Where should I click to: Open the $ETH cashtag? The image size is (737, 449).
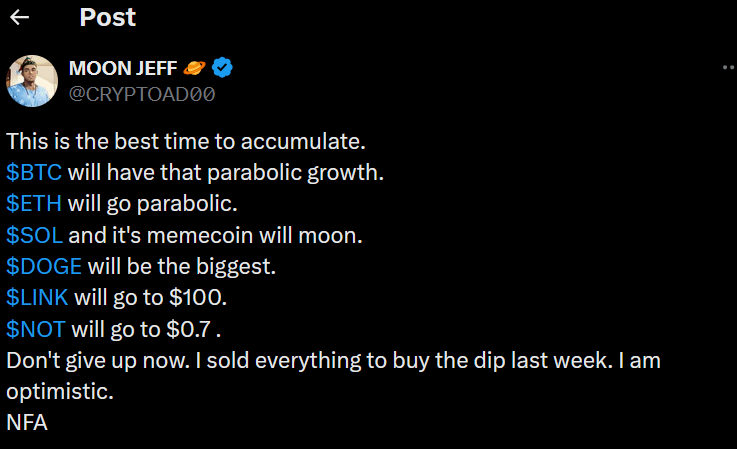pos(34,204)
